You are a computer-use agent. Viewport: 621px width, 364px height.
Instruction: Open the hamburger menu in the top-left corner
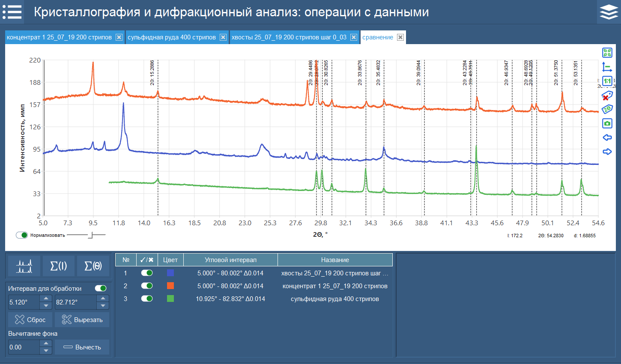12,12
